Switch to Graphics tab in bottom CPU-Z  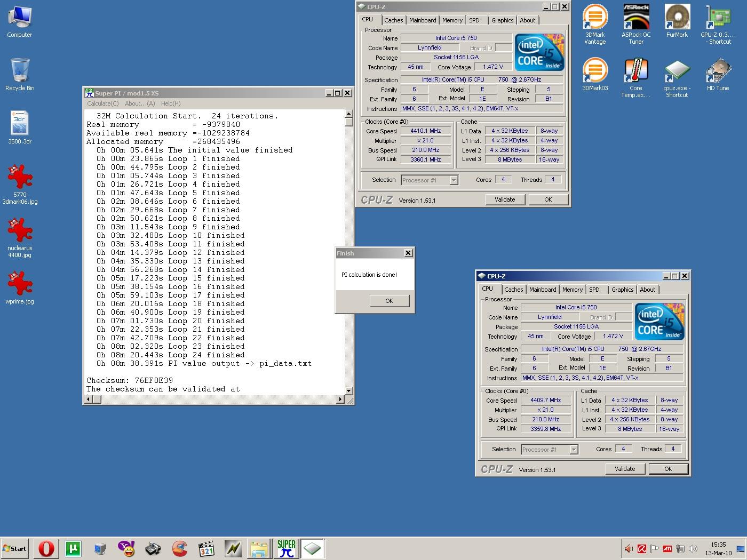tap(623, 290)
